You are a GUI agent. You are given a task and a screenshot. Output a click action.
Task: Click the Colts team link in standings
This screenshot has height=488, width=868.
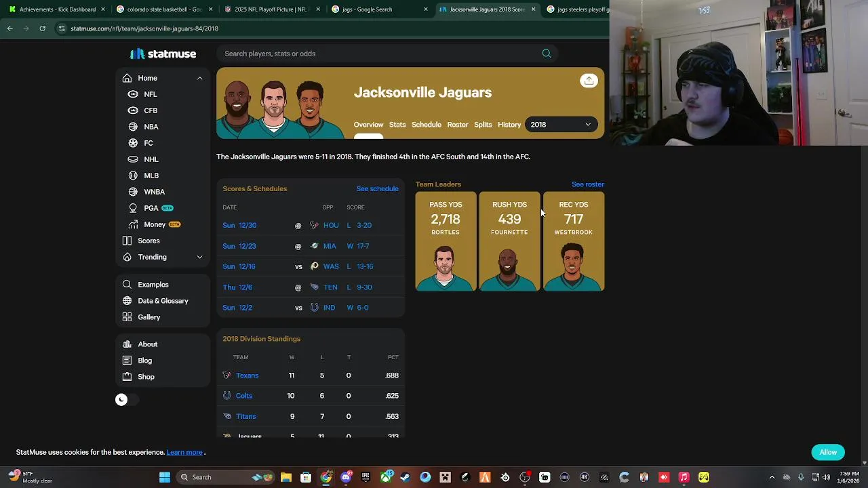pyautogui.click(x=244, y=396)
